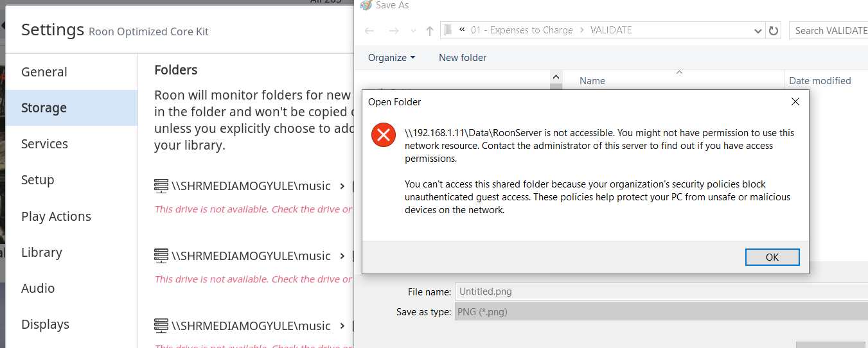Image resolution: width=868 pixels, height=348 pixels.
Task: Click the Back arrow in Save As window
Action: (369, 31)
